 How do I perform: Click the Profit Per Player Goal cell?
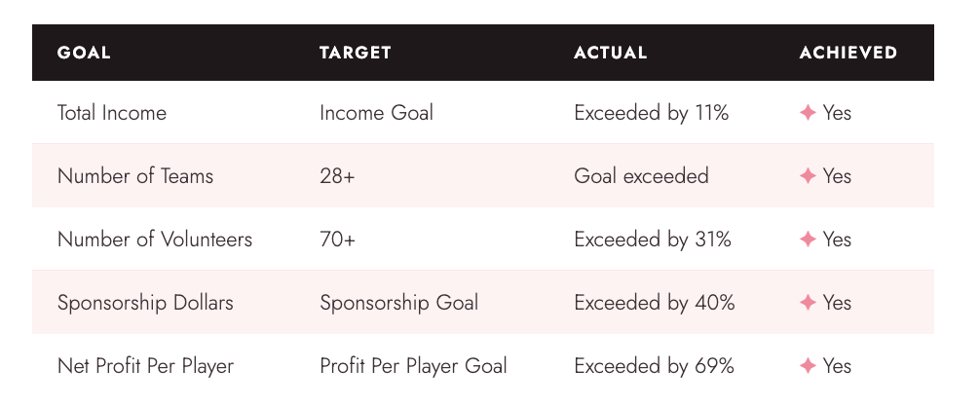click(x=413, y=366)
